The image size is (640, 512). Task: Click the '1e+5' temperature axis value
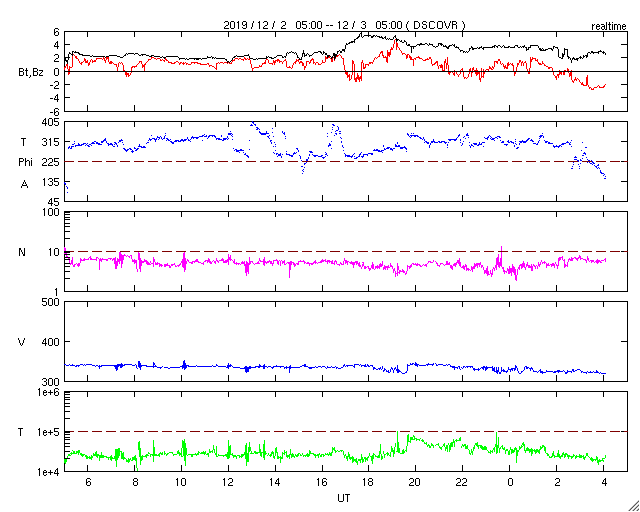point(48,432)
